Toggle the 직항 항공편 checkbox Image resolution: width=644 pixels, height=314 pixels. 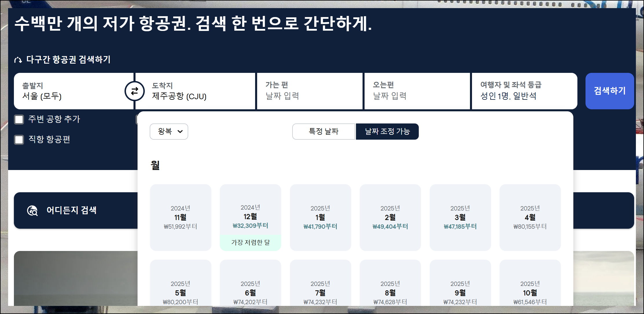point(19,140)
